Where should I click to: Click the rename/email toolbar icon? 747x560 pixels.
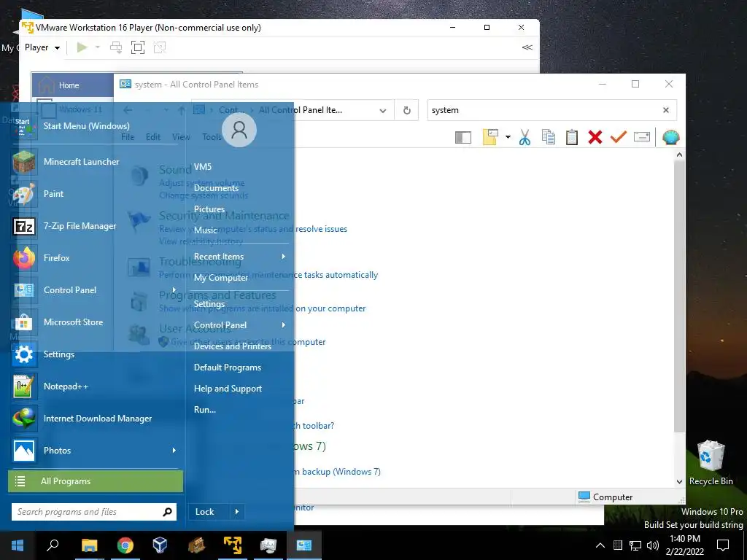point(642,137)
